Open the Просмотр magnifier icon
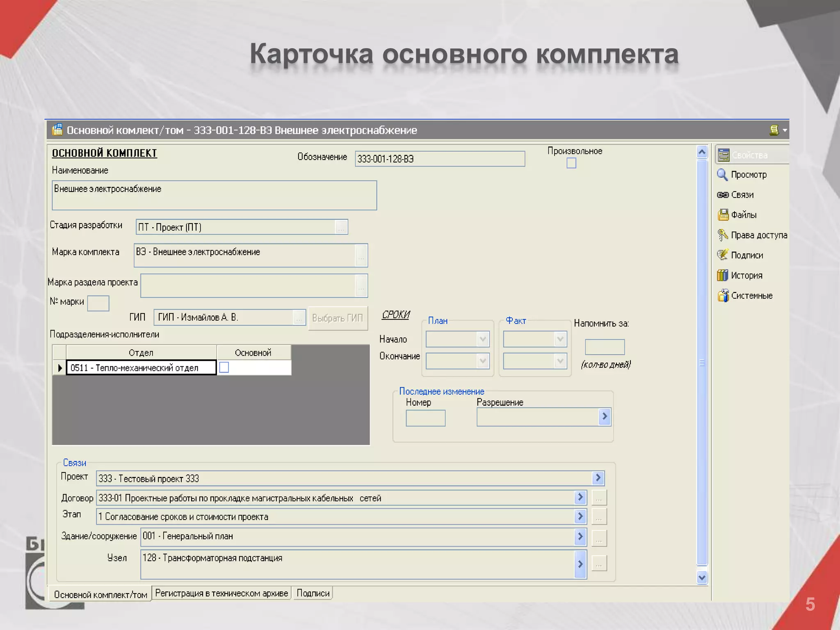The width and height of the screenshot is (840, 630). click(722, 175)
